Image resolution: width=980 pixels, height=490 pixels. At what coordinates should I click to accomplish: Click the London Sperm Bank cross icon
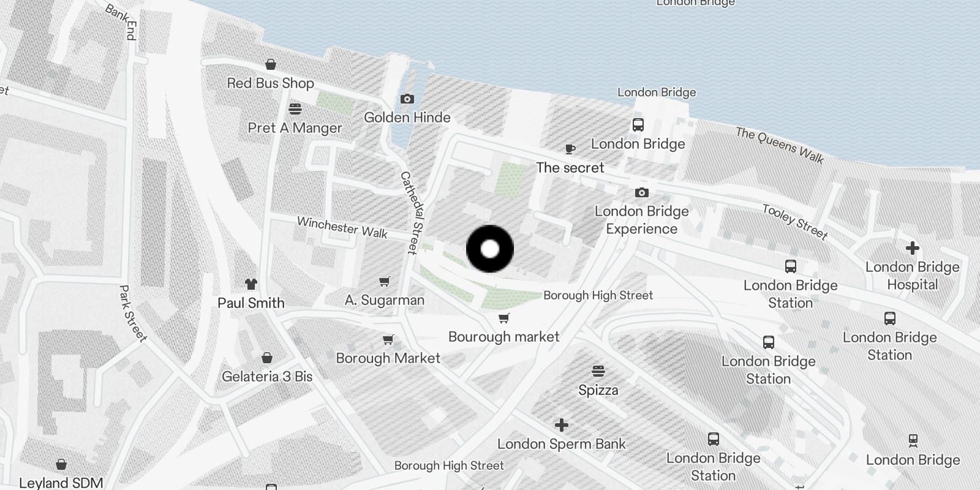562,425
